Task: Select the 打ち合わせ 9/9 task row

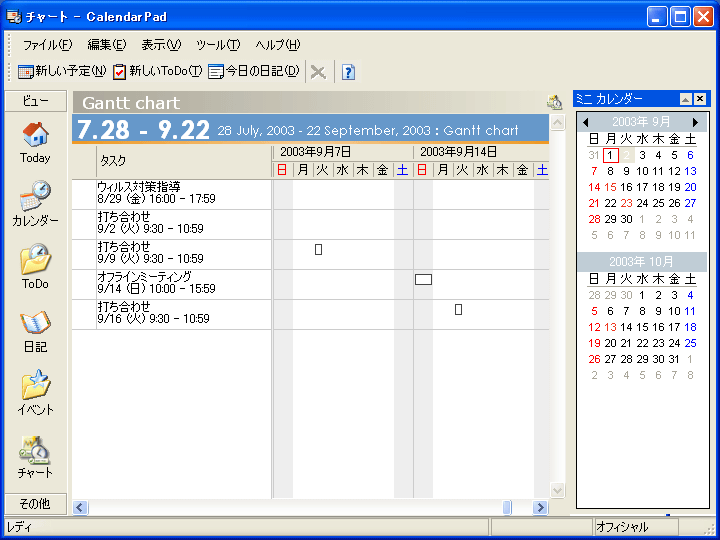Action: point(172,254)
